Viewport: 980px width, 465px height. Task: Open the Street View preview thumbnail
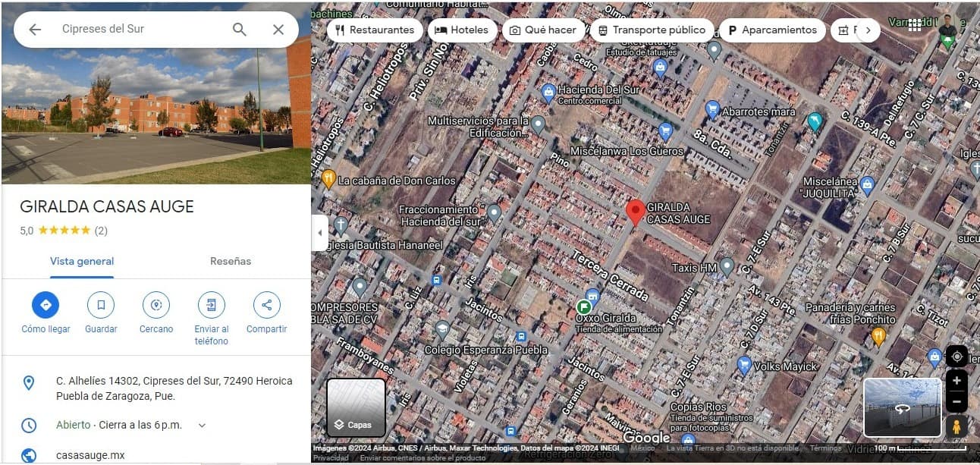tap(903, 407)
